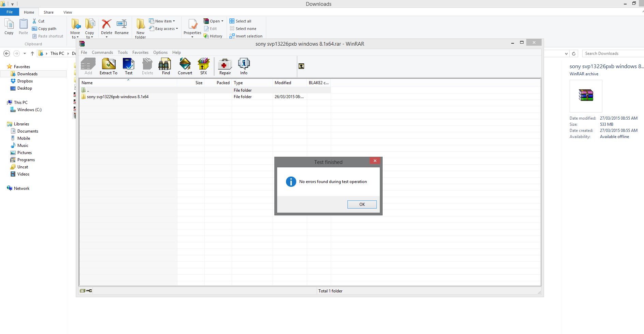Open the WinRAR Commands menu
Screen dimensions: 644x334
pos(102,52)
